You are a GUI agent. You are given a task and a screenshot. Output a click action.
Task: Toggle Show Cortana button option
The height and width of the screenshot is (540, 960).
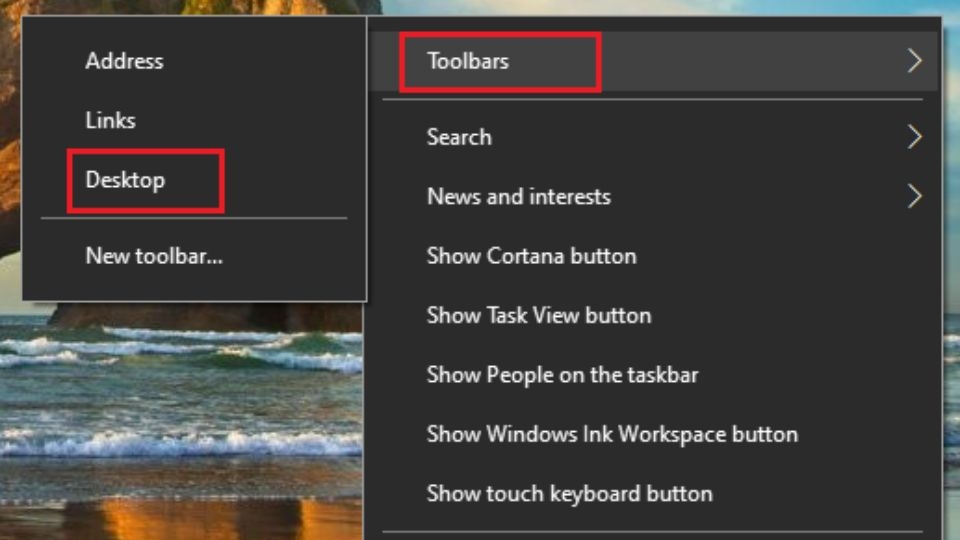653,256
